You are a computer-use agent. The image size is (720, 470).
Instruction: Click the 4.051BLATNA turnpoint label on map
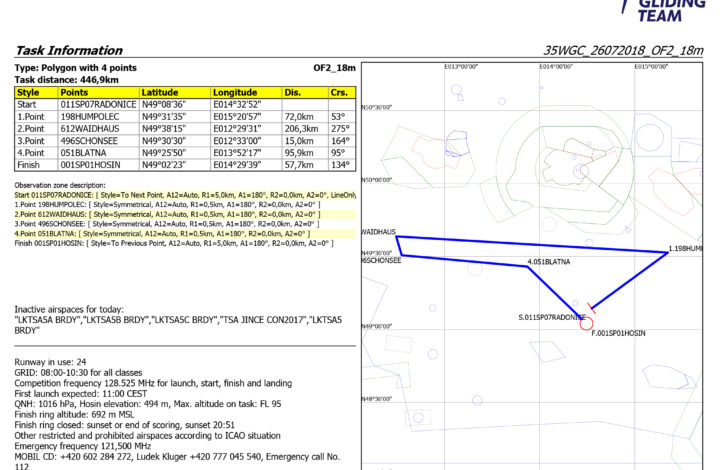(x=548, y=262)
